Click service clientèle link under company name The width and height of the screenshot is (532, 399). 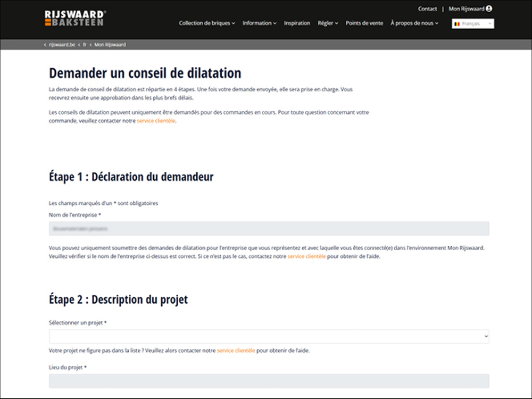306,256
